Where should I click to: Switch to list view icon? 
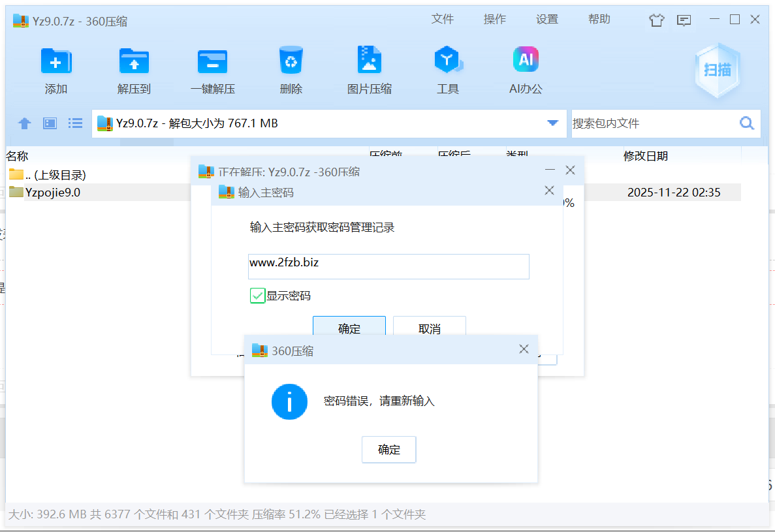click(75, 123)
